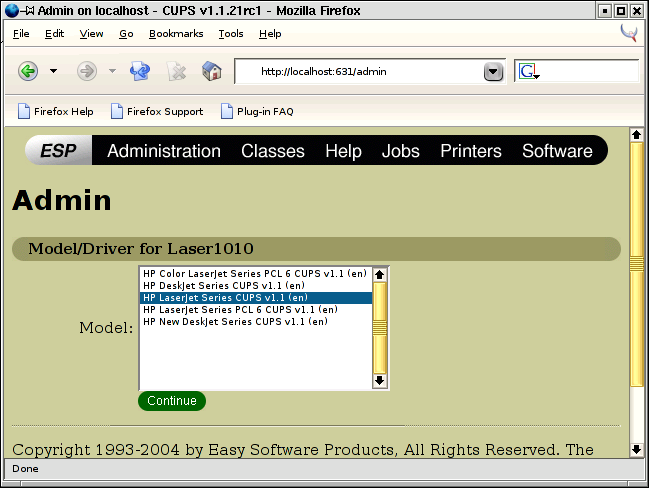
Task: Click the model list scrollbar down arrow
Action: (x=379, y=380)
